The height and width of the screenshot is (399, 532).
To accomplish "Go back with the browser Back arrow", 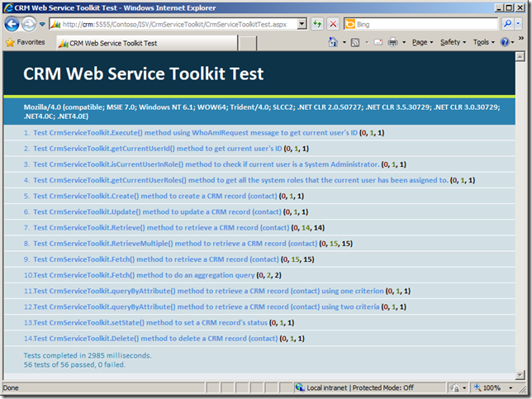I will click(x=12, y=24).
